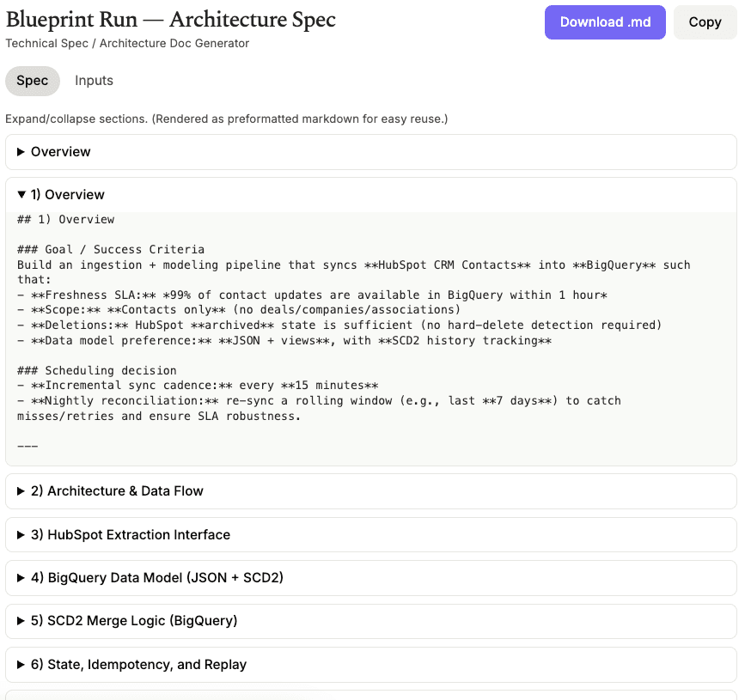
Task: Expand 4) BigQuery Data Model section
Action: coord(370,578)
